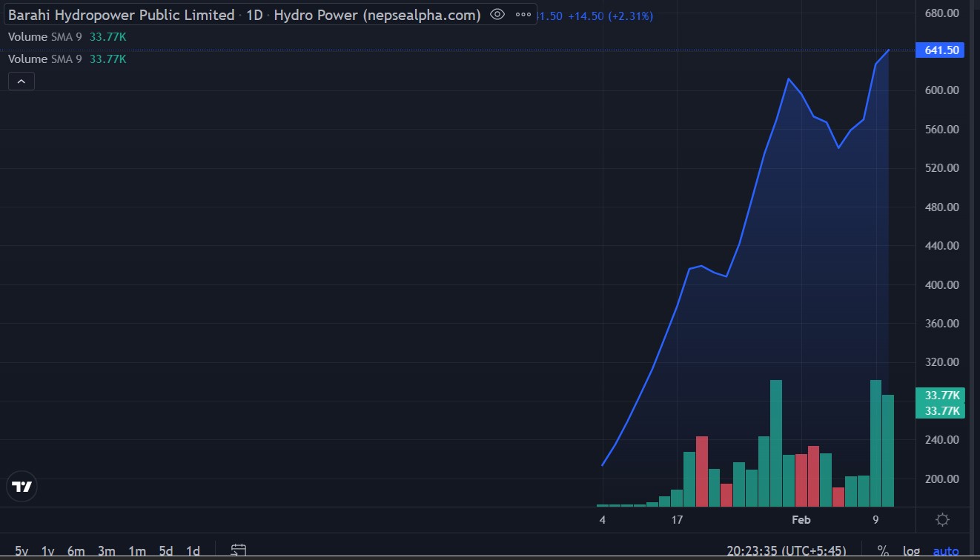
Task: Click the lower teal 33.77K volume label
Action: (940, 411)
